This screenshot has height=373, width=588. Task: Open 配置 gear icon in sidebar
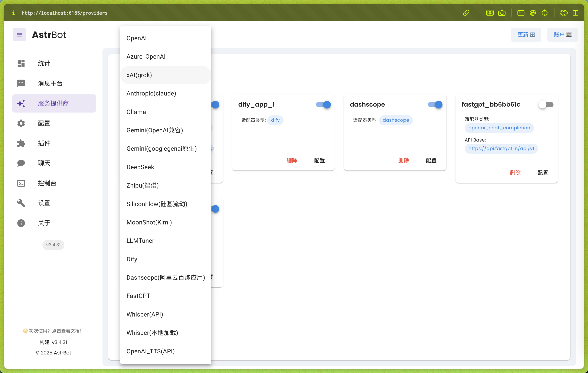click(x=21, y=123)
